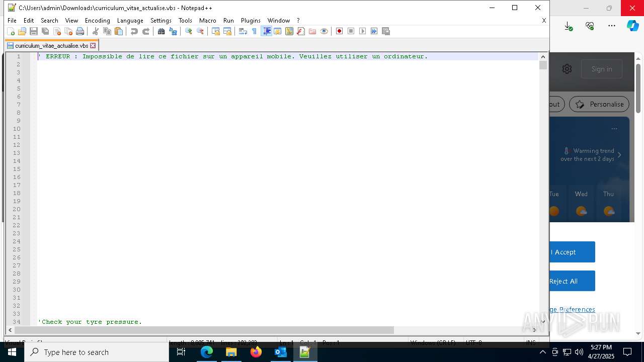
Task: Open the Settings menu
Action: pyautogui.click(x=161, y=21)
